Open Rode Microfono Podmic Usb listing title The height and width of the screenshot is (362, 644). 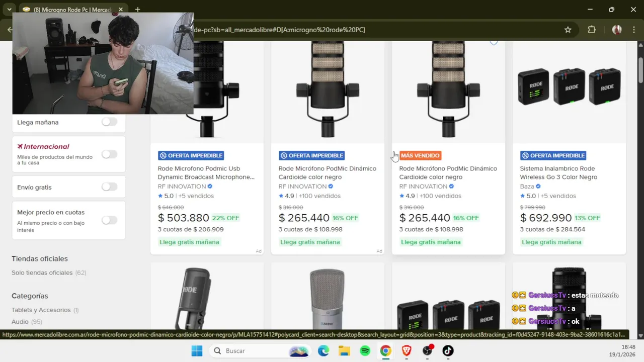206,172
